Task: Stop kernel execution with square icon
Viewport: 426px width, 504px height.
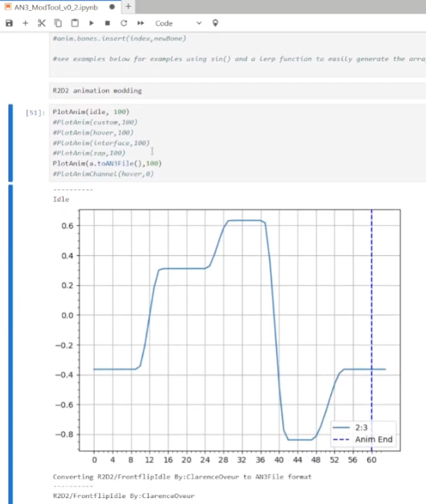Action: tap(107, 23)
